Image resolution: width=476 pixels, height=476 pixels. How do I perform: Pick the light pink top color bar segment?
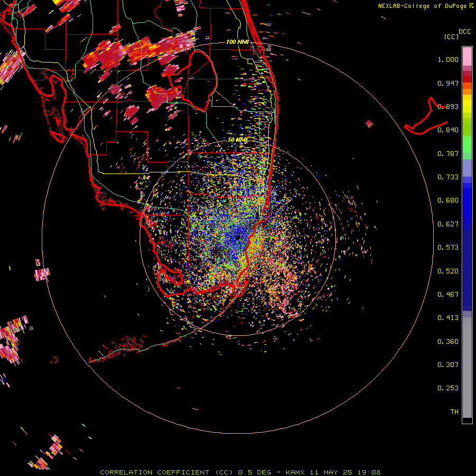click(467, 57)
